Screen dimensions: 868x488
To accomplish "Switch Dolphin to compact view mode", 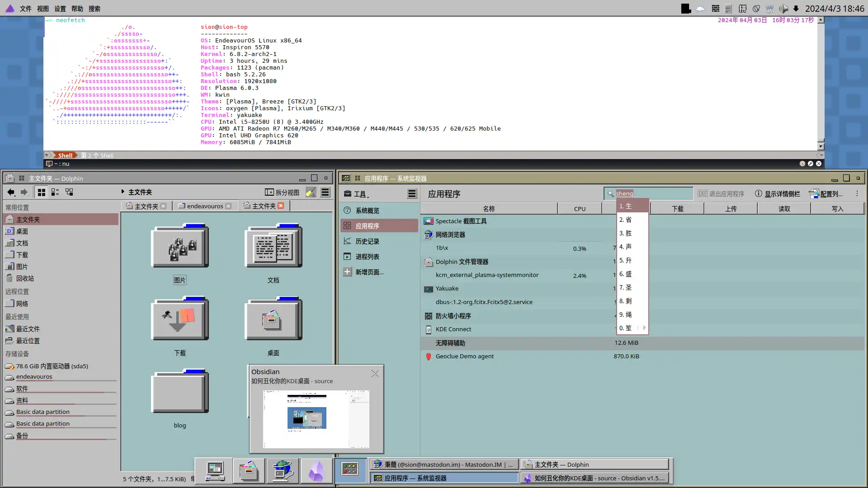I will tap(55, 192).
